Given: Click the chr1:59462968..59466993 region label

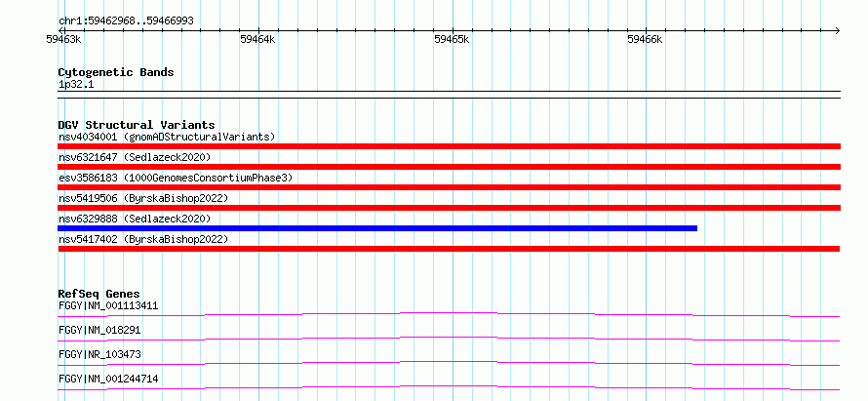Looking at the screenshot, I should [126, 21].
